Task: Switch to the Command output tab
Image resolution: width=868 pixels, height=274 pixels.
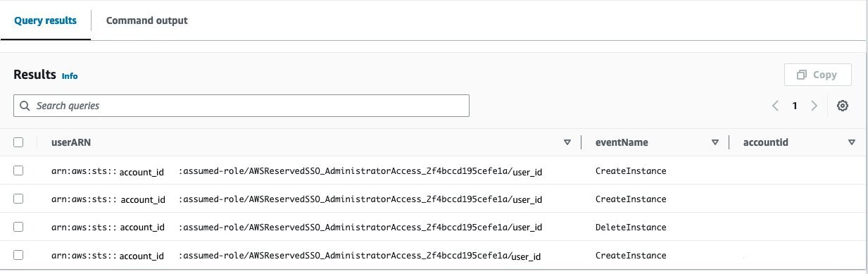Action: [x=146, y=20]
